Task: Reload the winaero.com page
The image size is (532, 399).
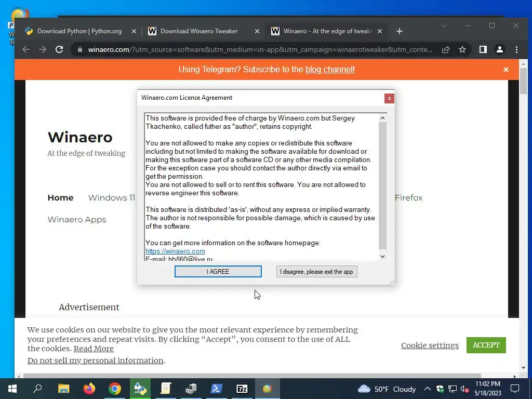Action: 59,49
